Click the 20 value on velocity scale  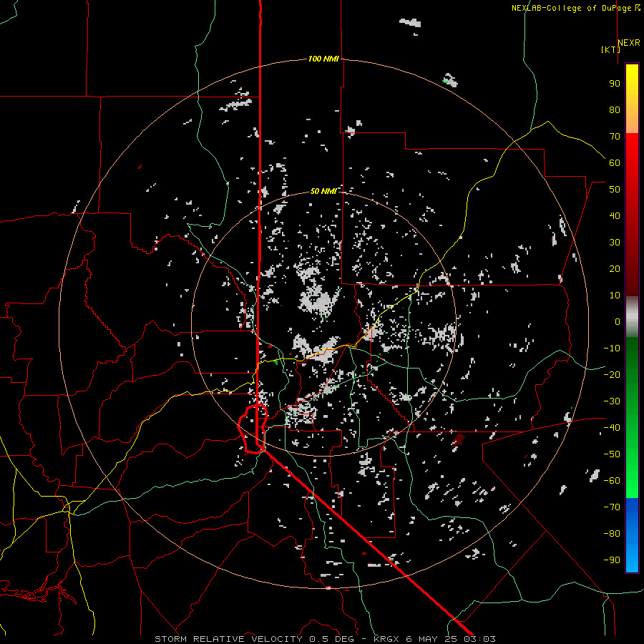pos(615,268)
